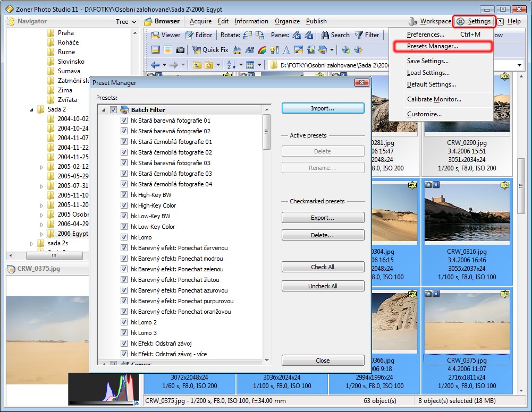Toggle the keywords pane icon

click(x=297, y=35)
